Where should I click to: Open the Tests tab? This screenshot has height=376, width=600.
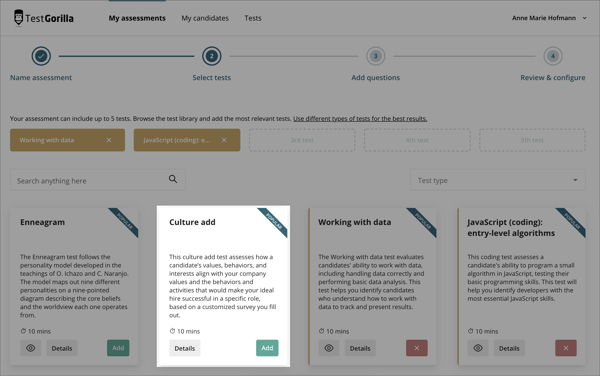(x=253, y=18)
